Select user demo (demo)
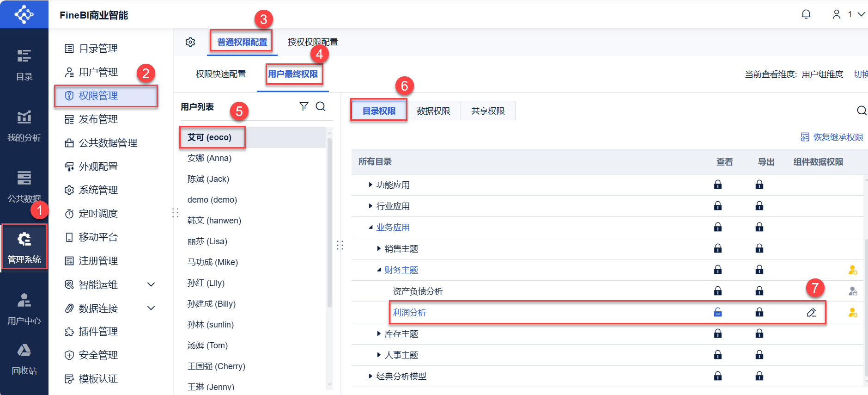868x395 pixels. [253, 200]
